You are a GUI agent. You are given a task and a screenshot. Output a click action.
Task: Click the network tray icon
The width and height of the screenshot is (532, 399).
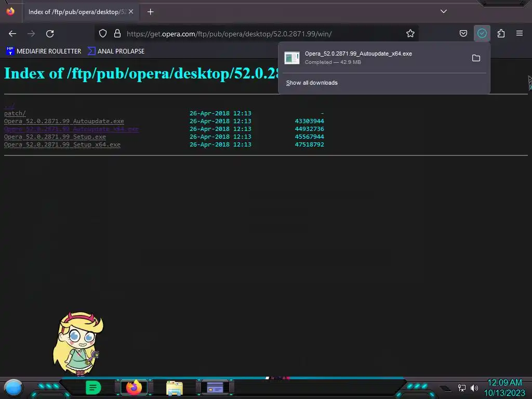[461, 388]
